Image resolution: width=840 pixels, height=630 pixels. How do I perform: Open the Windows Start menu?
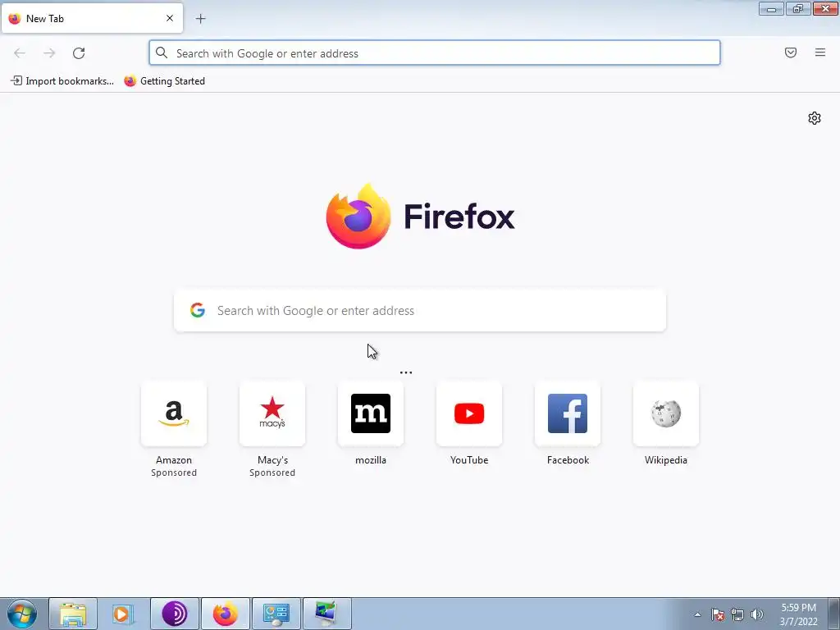coord(22,614)
